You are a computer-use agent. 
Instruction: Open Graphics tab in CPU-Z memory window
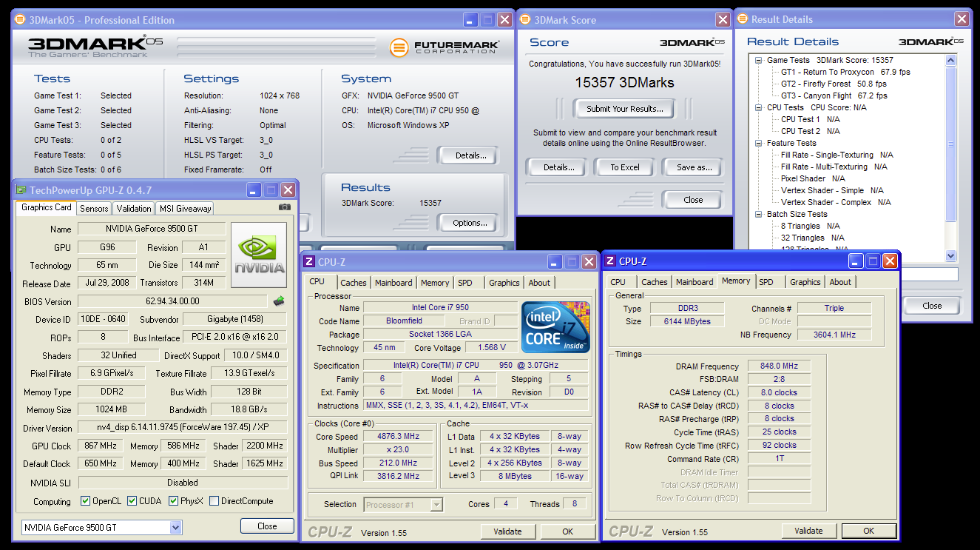[x=805, y=282]
